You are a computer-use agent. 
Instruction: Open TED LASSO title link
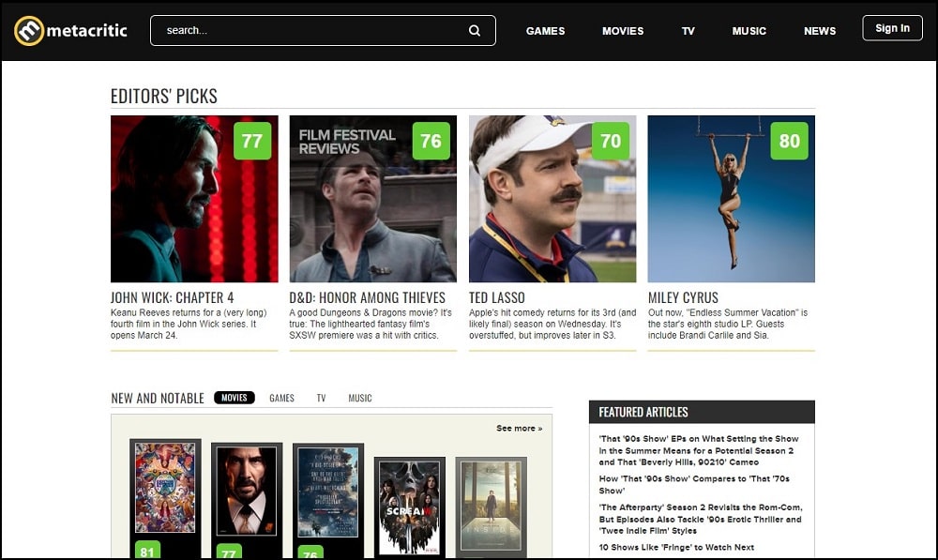click(x=496, y=297)
